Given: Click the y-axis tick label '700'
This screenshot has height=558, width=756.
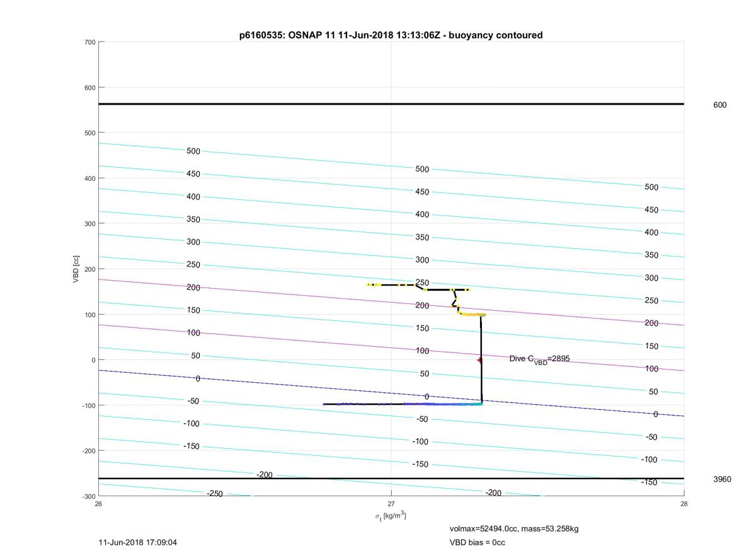Looking at the screenshot, I should point(89,42).
